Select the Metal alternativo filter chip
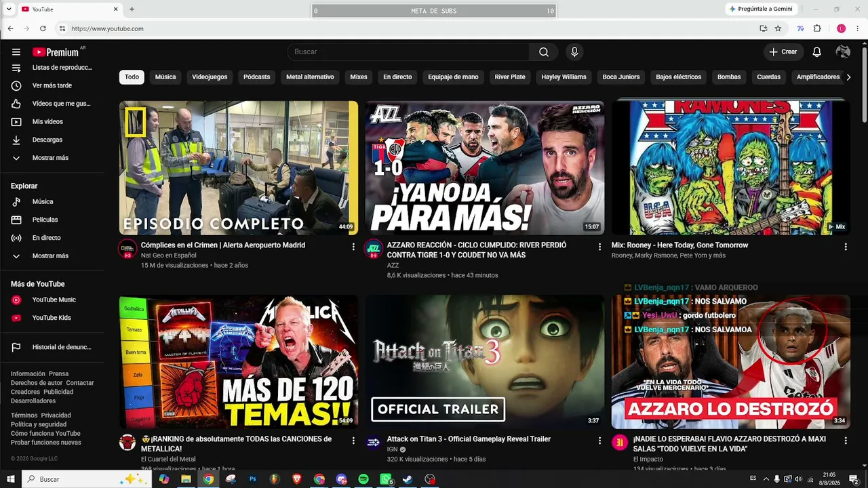This screenshot has width=868, height=488. 310,77
